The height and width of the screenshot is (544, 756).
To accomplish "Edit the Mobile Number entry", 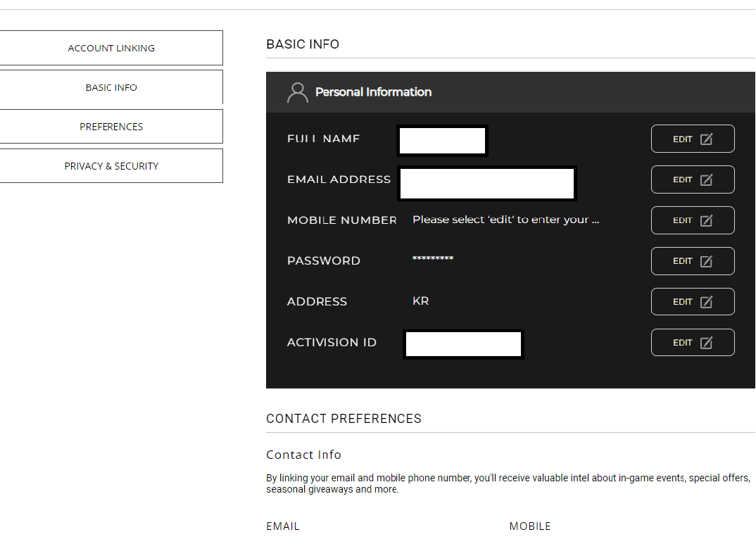I will 693,220.
